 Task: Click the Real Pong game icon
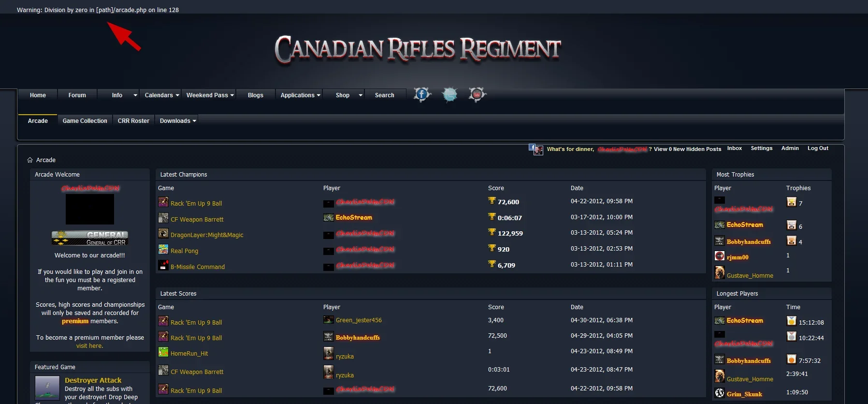point(163,250)
